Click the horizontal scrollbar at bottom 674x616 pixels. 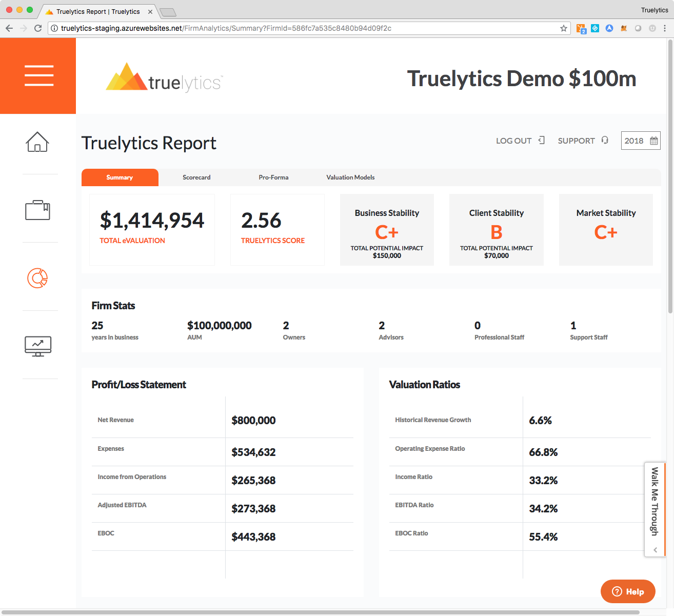pyautogui.click(x=320, y=612)
